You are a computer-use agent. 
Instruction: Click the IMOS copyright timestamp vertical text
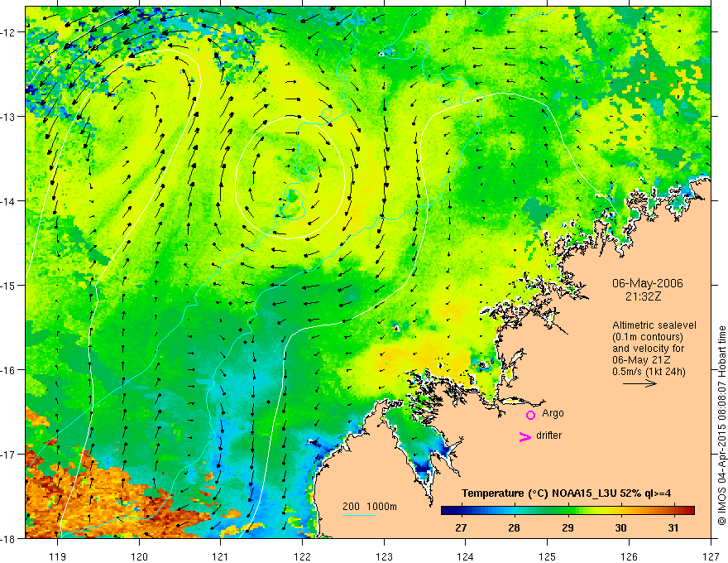(721, 426)
